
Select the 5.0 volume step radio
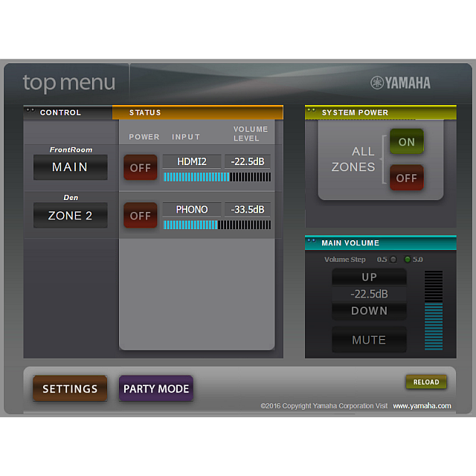point(407,260)
